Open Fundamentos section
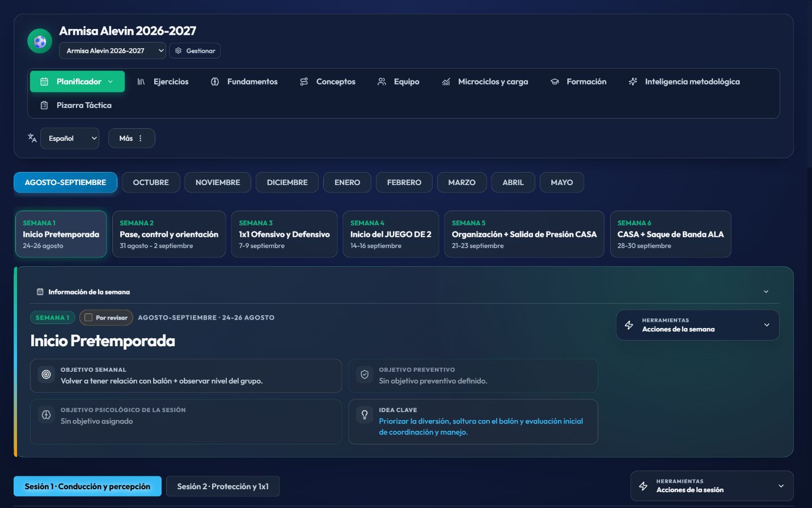This screenshot has width=812, height=508. pos(244,82)
